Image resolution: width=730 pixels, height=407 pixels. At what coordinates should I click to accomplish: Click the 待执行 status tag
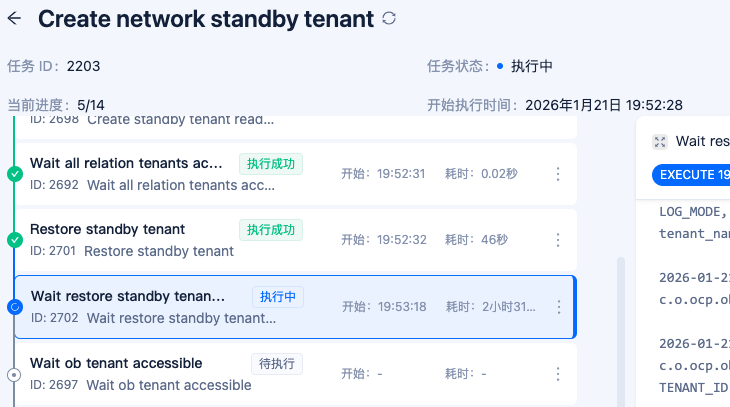tap(277, 363)
